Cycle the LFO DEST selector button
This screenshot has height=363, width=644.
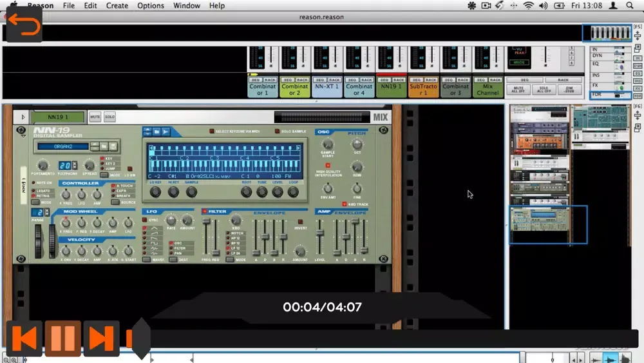[x=173, y=260]
